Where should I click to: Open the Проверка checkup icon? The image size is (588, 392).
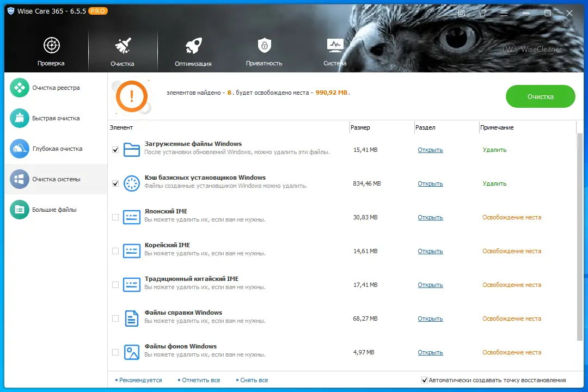(x=51, y=45)
